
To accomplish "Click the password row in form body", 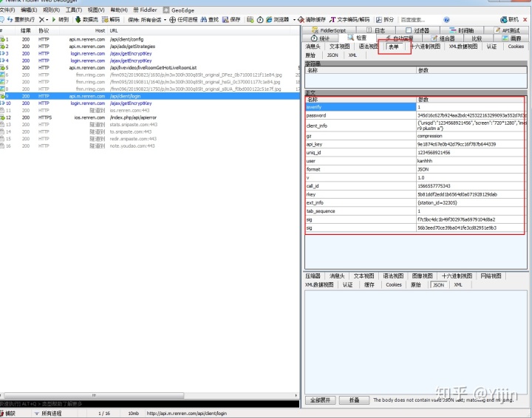I will click(416, 116).
